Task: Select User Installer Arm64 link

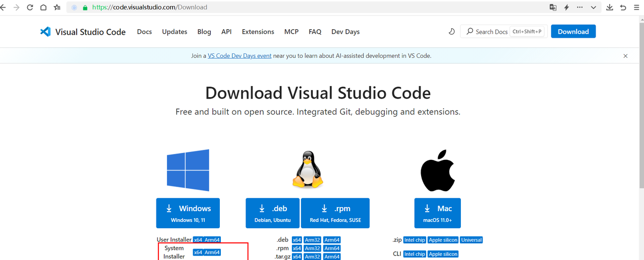Action: coord(212,240)
